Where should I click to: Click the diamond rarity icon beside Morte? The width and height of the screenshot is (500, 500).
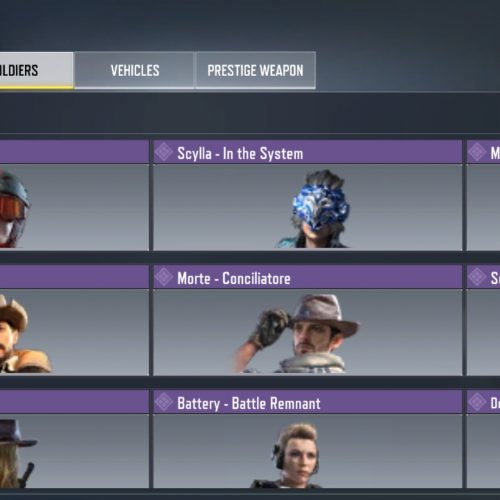[x=164, y=277]
